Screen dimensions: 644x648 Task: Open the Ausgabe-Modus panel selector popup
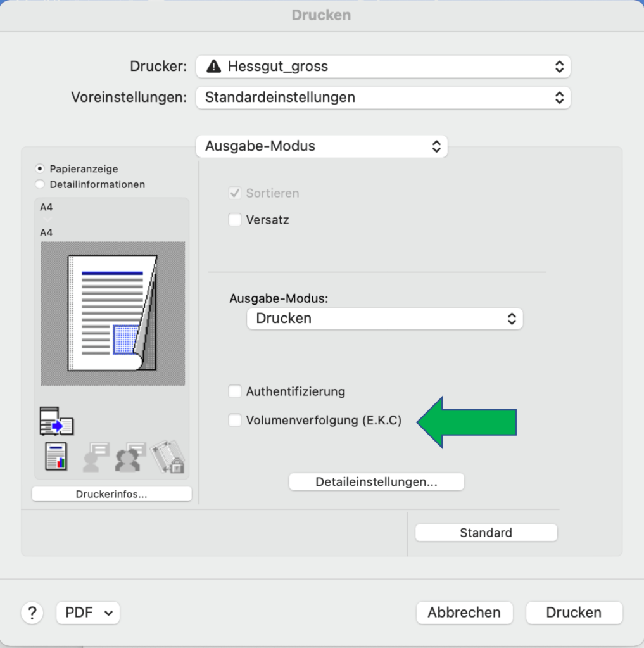[x=322, y=146]
